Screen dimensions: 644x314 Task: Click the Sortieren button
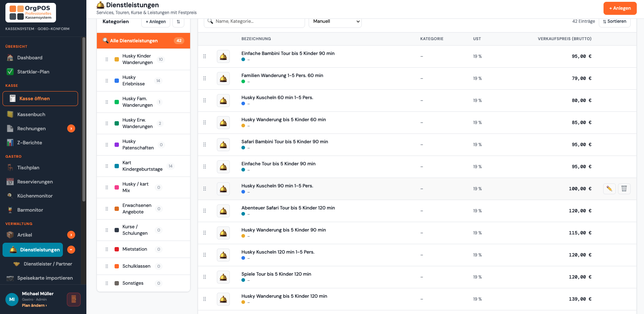point(615,21)
